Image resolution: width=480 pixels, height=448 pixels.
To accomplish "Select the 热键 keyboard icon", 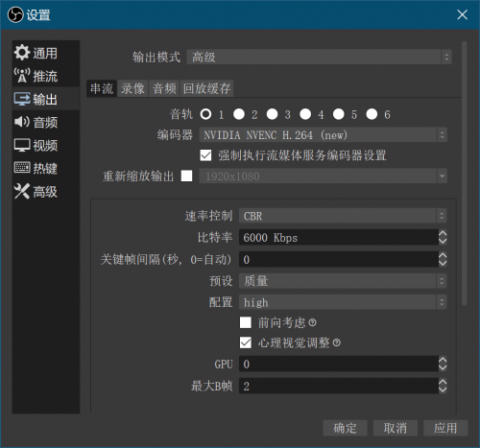I will pos(22,168).
